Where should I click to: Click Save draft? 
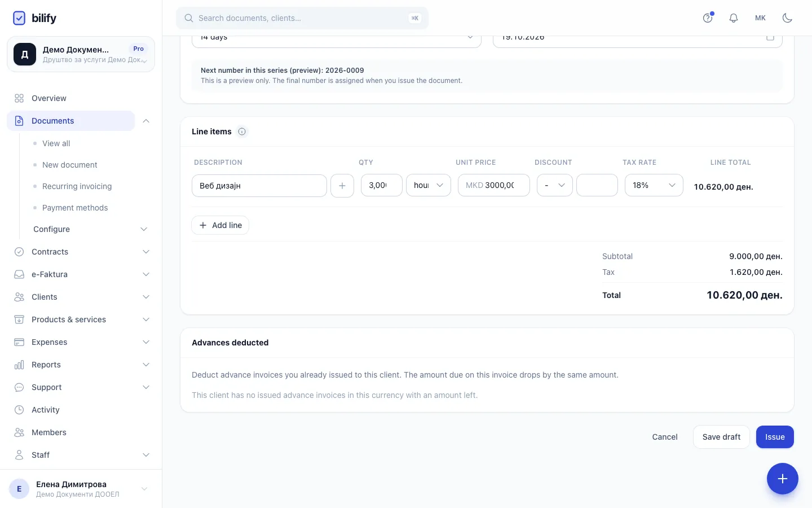[721, 437]
